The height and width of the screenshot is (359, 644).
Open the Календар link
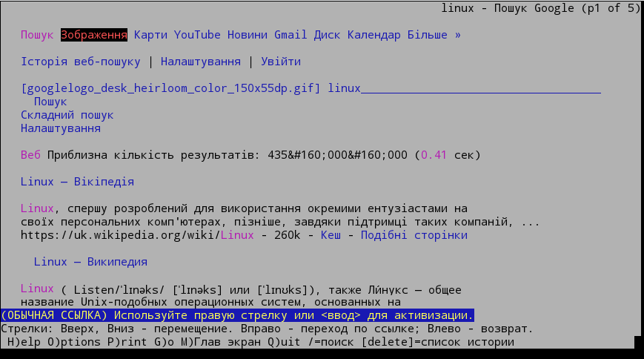[374, 35]
